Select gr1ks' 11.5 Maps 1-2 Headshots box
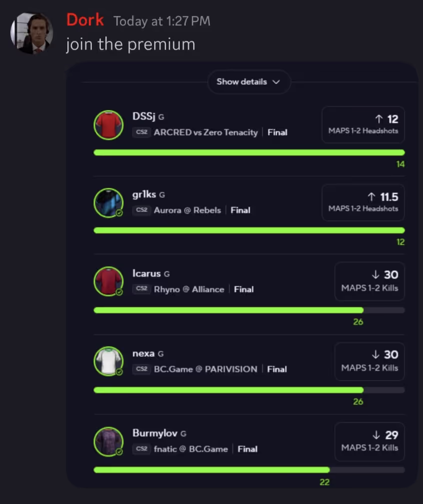Image resolution: width=423 pixels, height=504 pixels. point(363,202)
